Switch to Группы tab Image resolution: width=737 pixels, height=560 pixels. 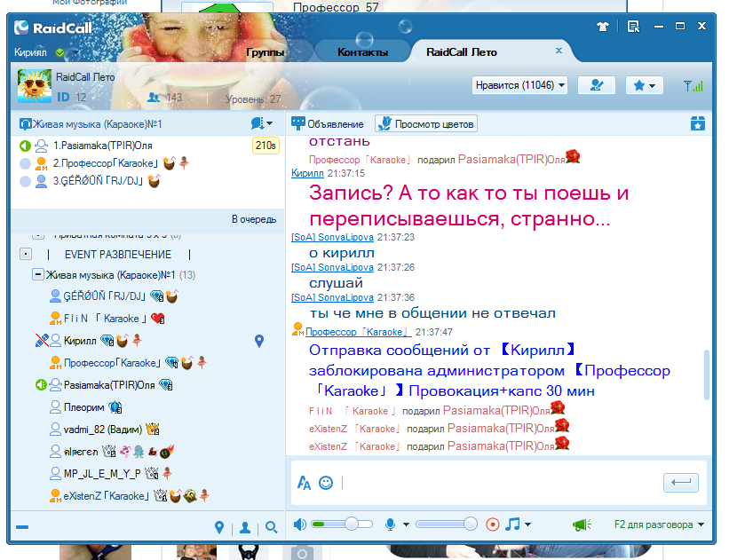(x=265, y=52)
